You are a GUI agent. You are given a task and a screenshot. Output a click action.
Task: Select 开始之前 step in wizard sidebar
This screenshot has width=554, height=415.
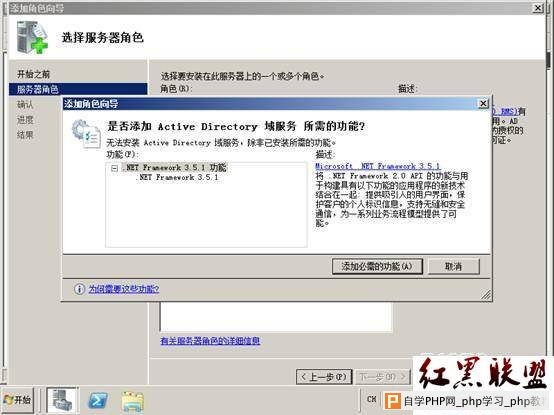34,74
